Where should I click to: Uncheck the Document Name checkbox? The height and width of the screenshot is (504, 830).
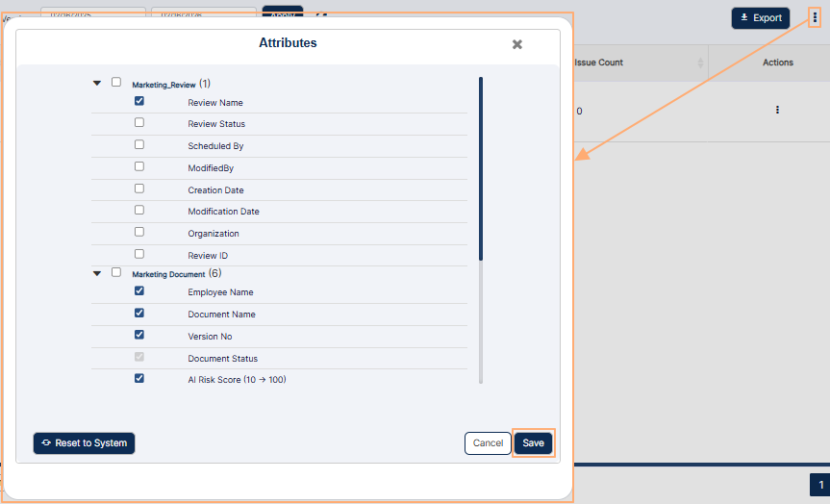139,313
